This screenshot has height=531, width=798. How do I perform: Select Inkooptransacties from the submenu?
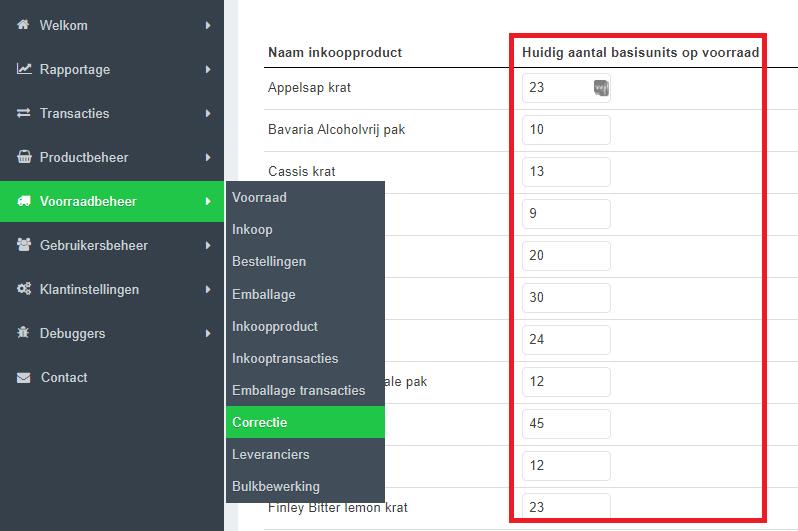pyautogui.click(x=285, y=358)
